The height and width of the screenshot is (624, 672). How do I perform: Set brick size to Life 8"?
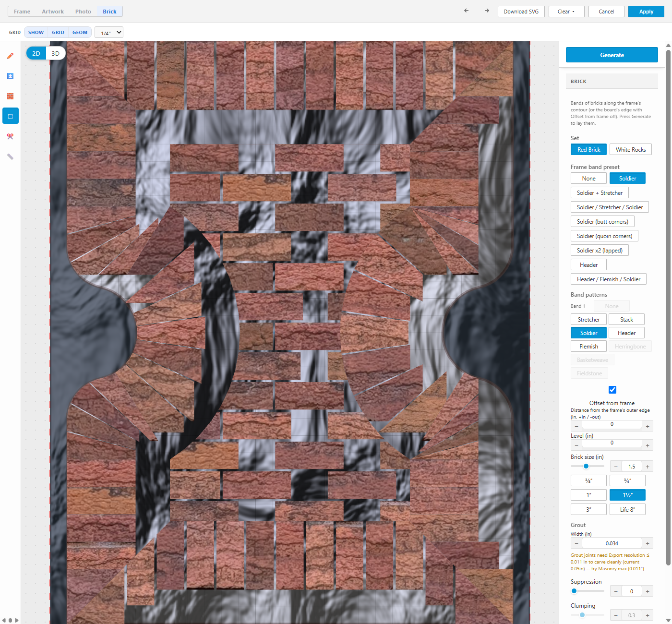pyautogui.click(x=627, y=510)
